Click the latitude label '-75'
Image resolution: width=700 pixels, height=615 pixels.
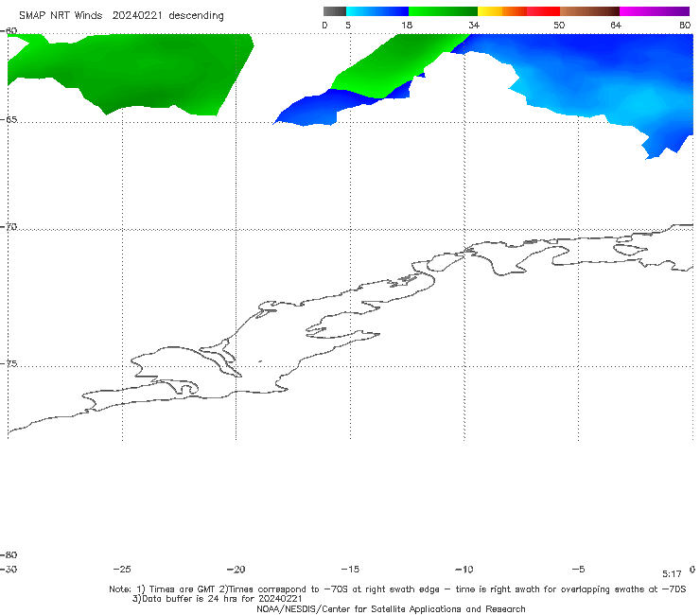click(x=9, y=363)
